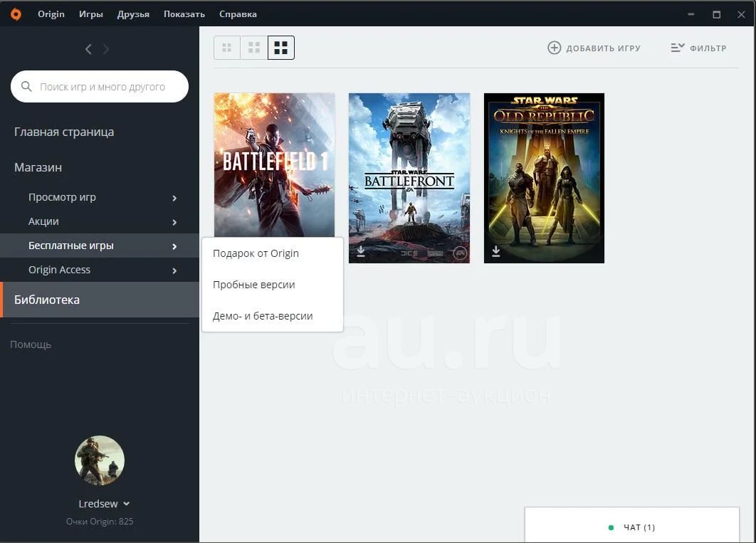The height and width of the screenshot is (543, 756).
Task: Click the filter lines icon
Action: [x=678, y=48]
